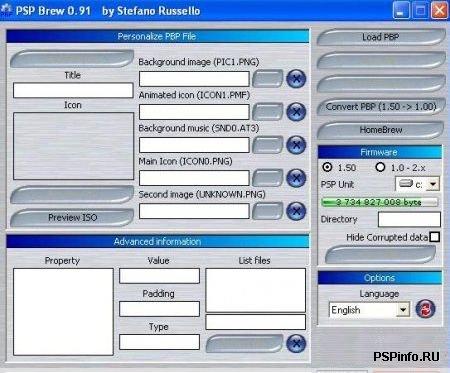Click the List files list box
The width and height of the screenshot is (450, 373).
[256, 290]
